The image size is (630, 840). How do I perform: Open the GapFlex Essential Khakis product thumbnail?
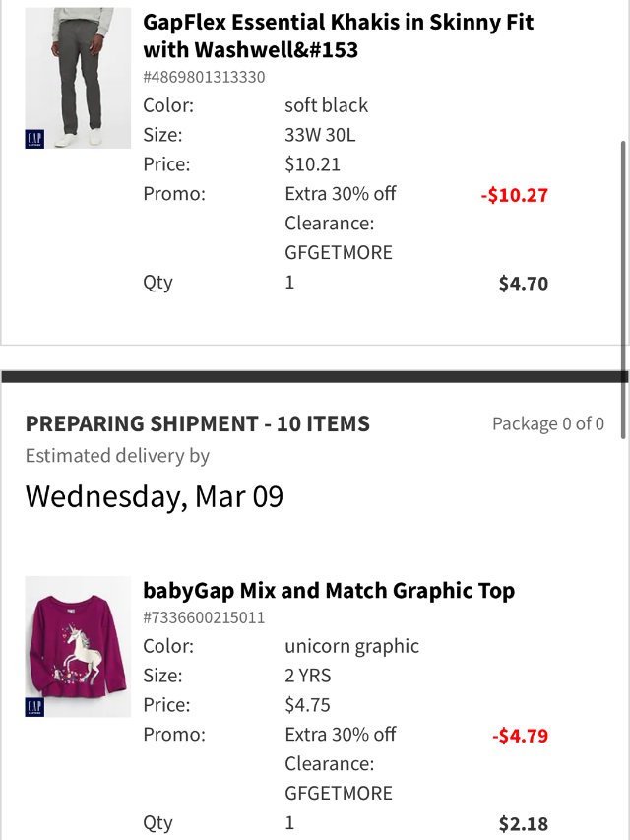pos(78,78)
